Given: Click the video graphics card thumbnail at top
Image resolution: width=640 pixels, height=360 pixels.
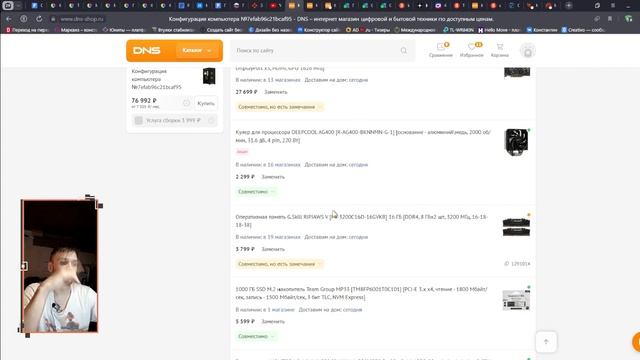Looking at the screenshot, I should 517,73.
